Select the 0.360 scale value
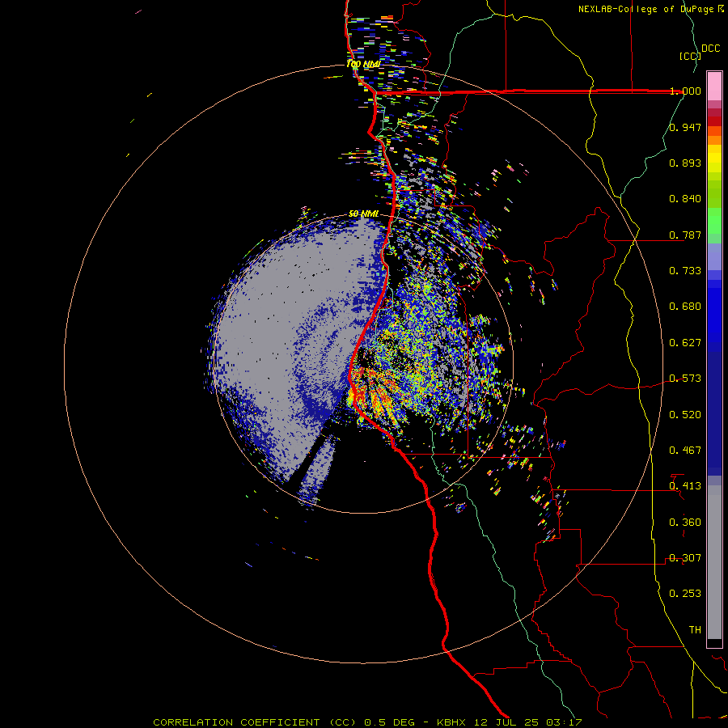 (x=685, y=523)
